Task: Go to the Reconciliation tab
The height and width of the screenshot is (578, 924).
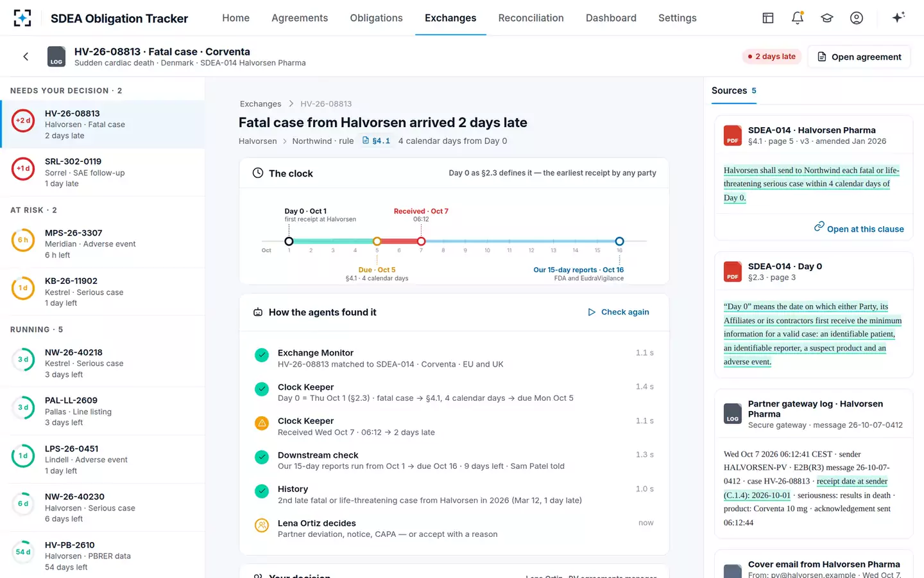Action: coord(531,18)
